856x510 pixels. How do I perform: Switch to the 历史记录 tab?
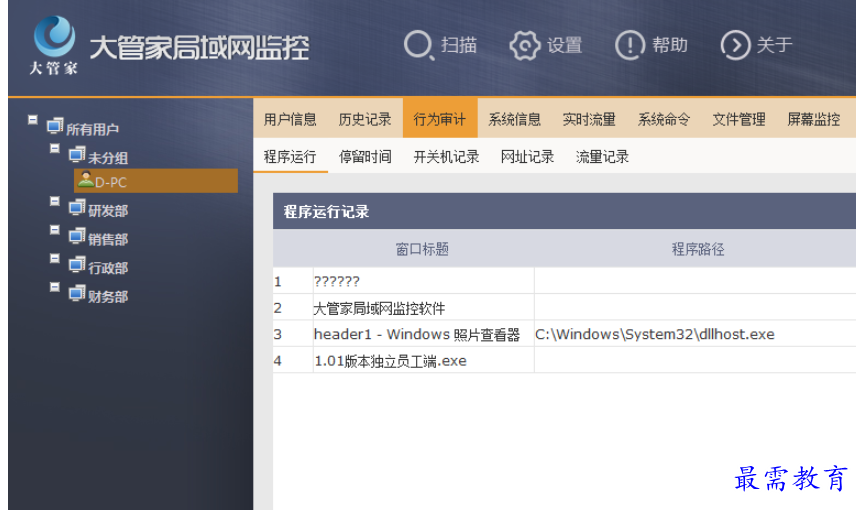[365, 119]
